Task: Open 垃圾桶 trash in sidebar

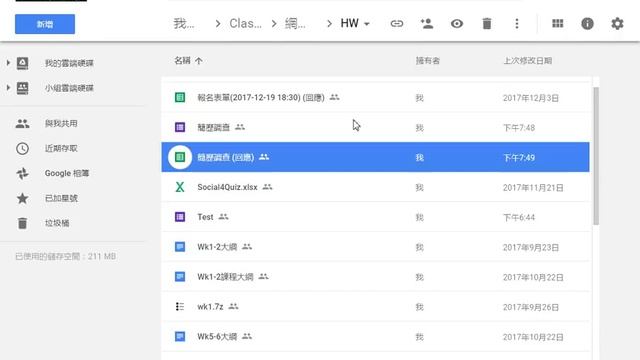Action: (57, 223)
